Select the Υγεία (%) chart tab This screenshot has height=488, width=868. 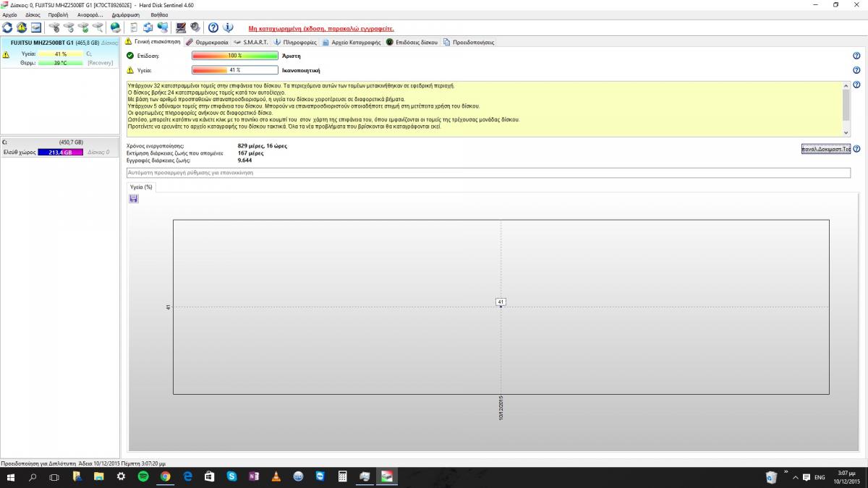pyautogui.click(x=140, y=187)
